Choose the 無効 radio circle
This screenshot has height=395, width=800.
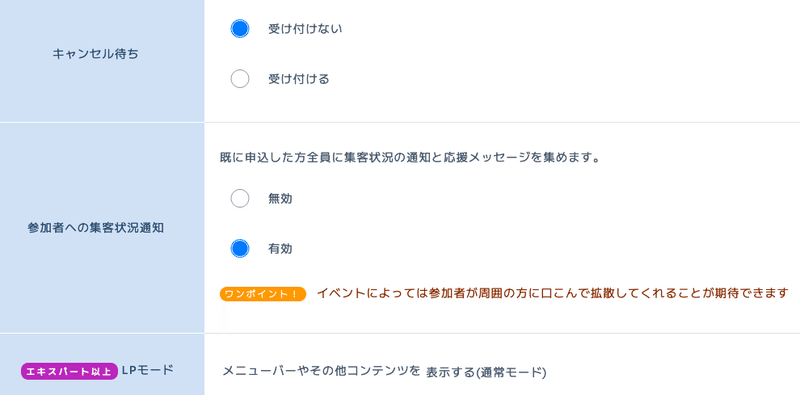[x=240, y=199]
